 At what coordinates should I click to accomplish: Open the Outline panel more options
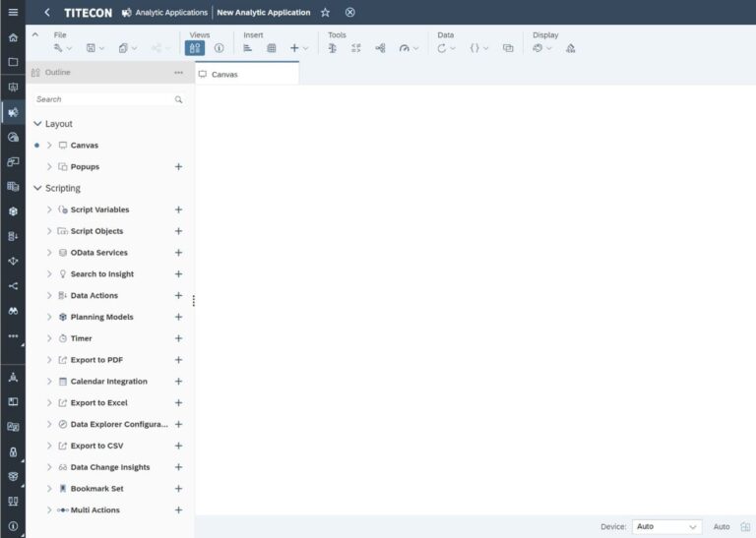178,72
